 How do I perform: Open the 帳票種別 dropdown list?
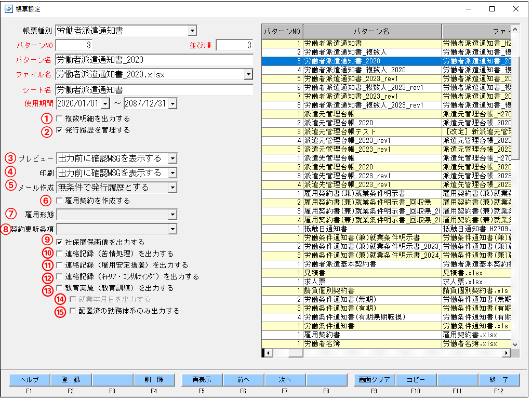pos(192,31)
